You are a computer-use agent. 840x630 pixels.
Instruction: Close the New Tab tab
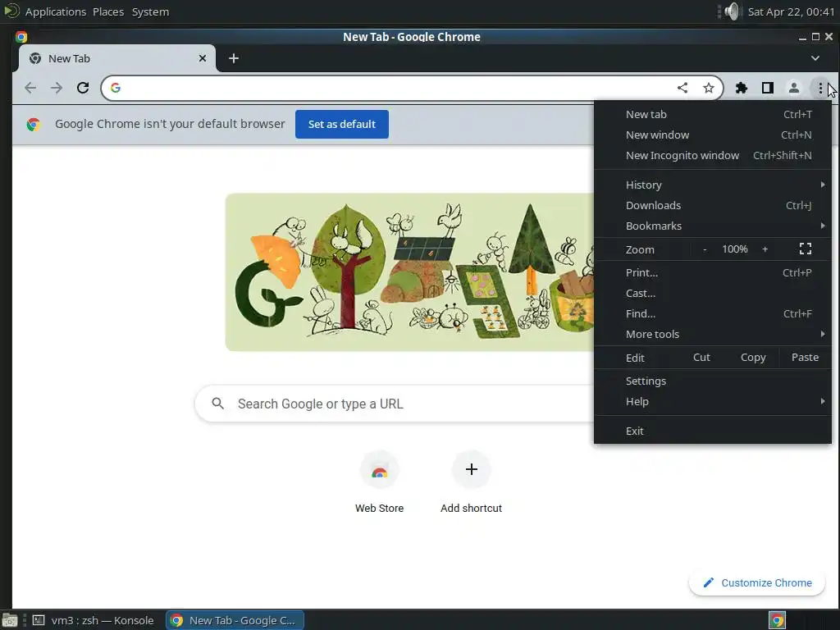[203, 58]
